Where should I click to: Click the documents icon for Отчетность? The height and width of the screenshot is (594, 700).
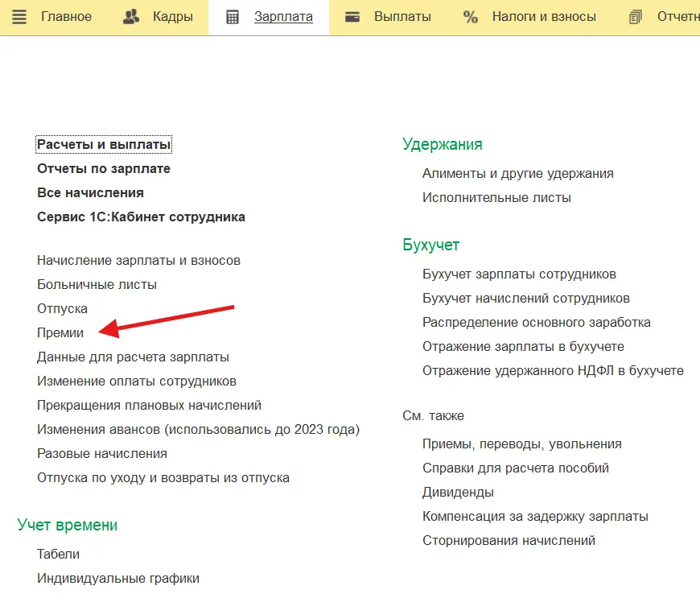(x=636, y=17)
